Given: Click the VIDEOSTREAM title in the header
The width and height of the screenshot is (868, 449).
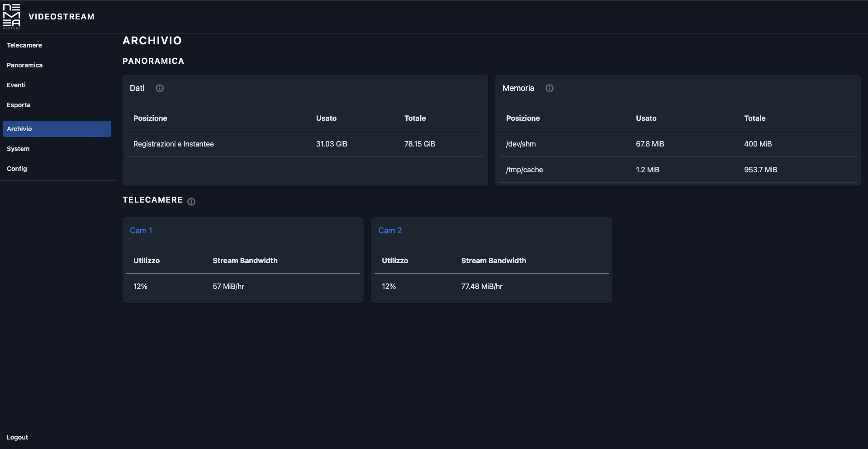Looking at the screenshot, I should (x=62, y=17).
